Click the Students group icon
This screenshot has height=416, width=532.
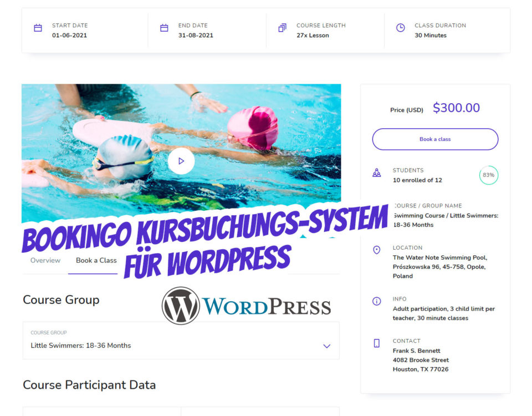point(377,173)
